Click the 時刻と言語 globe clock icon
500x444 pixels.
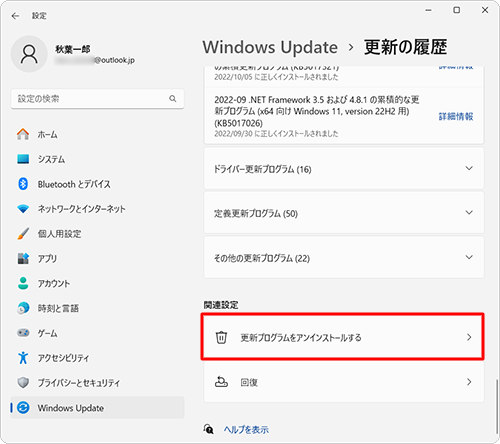pyautogui.click(x=23, y=308)
